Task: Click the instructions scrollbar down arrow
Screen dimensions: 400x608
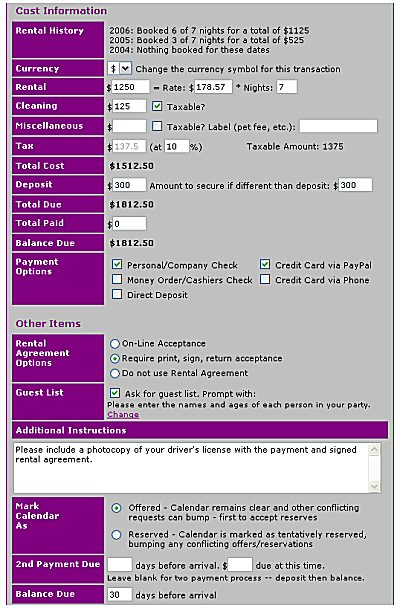Action: click(374, 486)
